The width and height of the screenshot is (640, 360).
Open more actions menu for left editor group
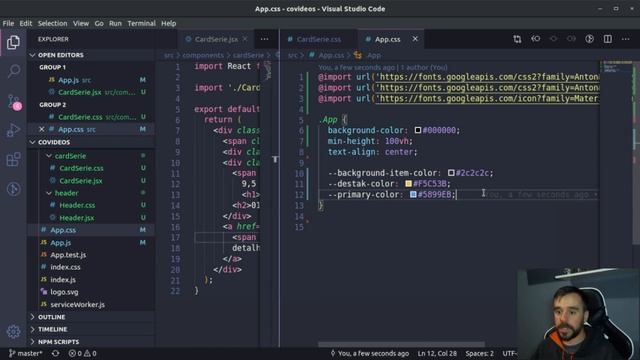pos(264,39)
